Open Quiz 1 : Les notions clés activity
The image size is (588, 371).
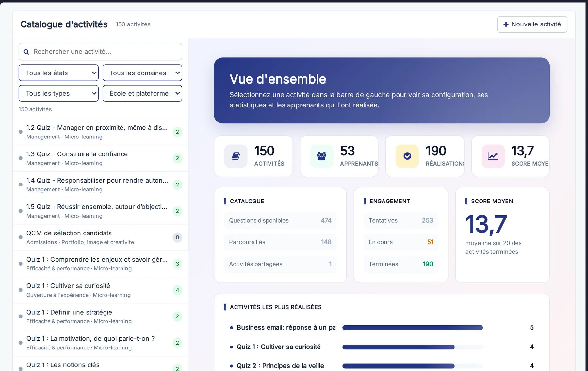tap(100, 364)
